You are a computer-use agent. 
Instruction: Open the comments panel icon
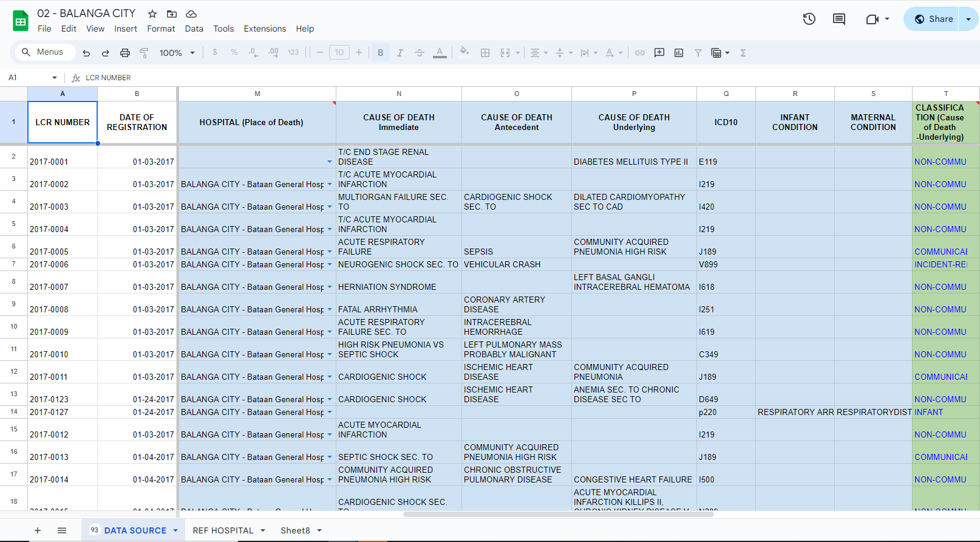pos(839,19)
